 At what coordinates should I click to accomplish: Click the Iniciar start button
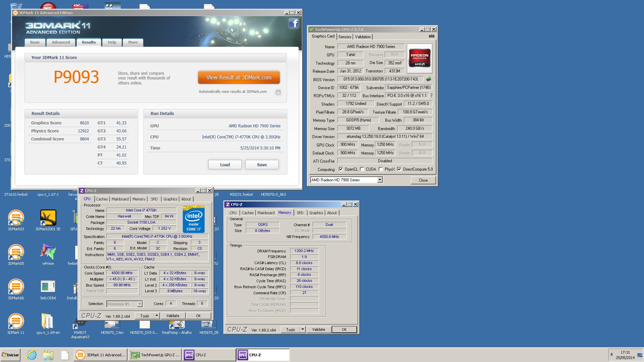coord(10,355)
